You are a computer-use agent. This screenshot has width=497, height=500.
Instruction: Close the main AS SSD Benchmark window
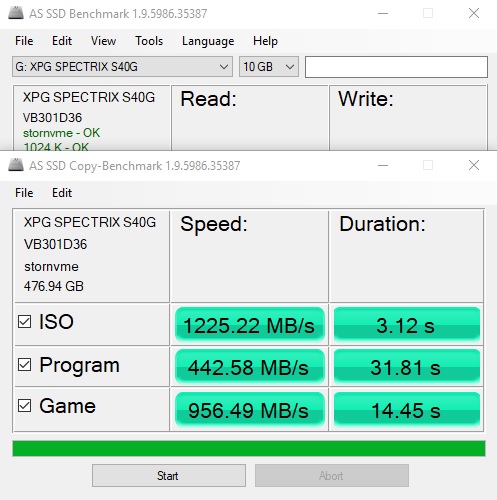pyautogui.click(x=474, y=13)
